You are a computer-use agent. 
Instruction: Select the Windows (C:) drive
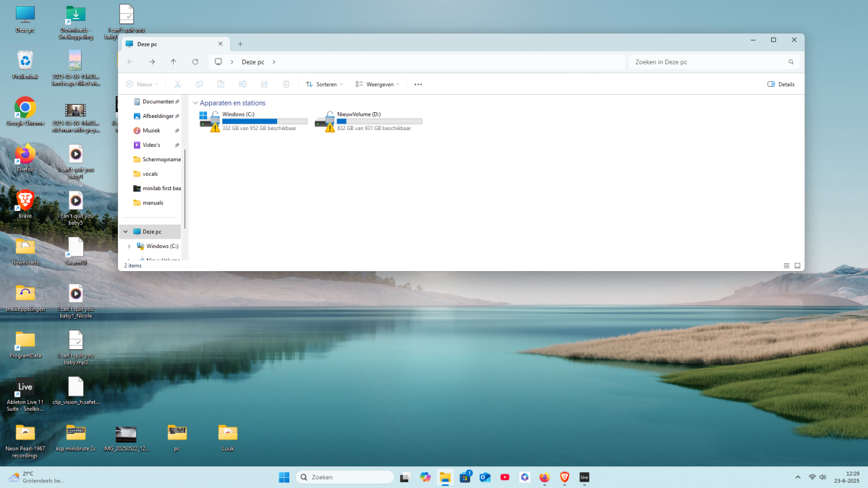tap(253, 121)
